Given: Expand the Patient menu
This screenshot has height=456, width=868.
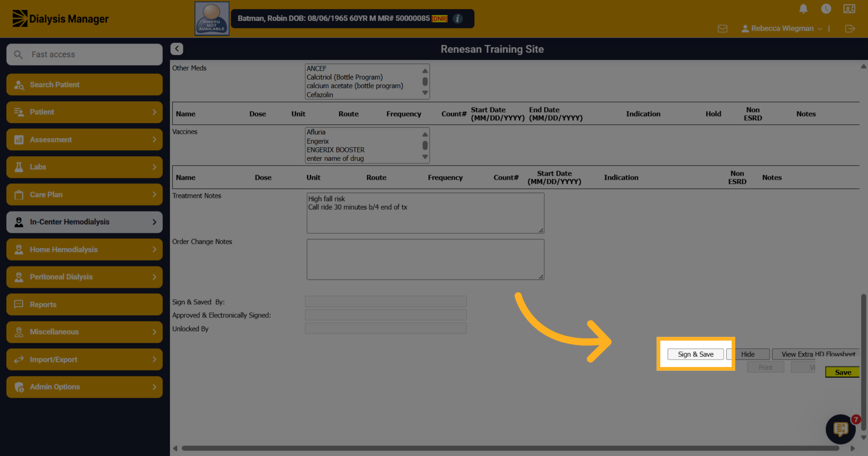Looking at the screenshot, I should click(x=84, y=112).
